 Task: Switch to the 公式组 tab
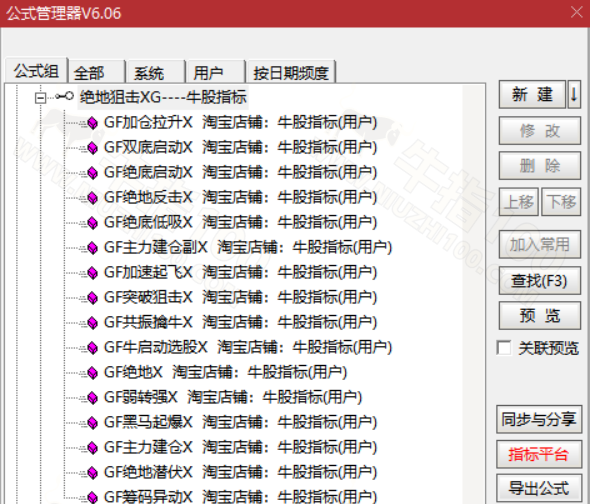[x=36, y=71]
